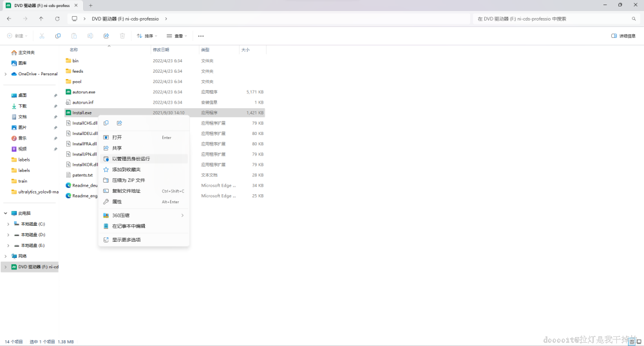Toggle the 详细信息 details pane button

point(623,36)
